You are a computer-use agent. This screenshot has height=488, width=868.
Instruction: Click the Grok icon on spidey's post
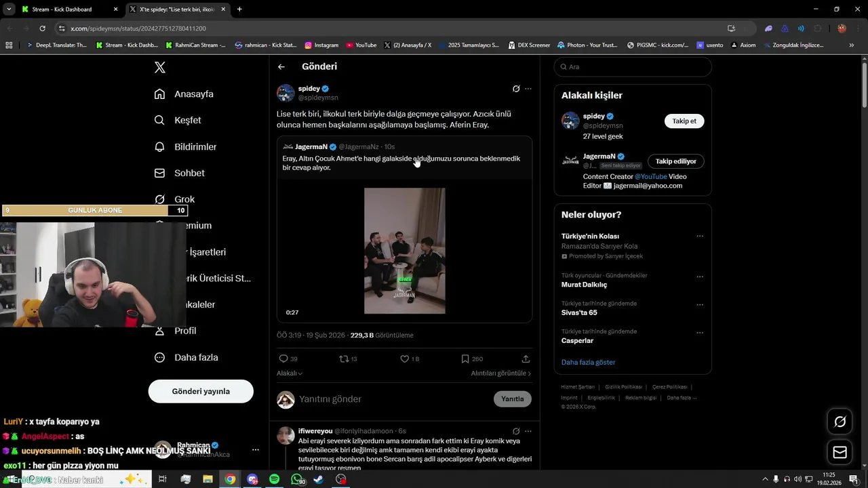point(516,89)
